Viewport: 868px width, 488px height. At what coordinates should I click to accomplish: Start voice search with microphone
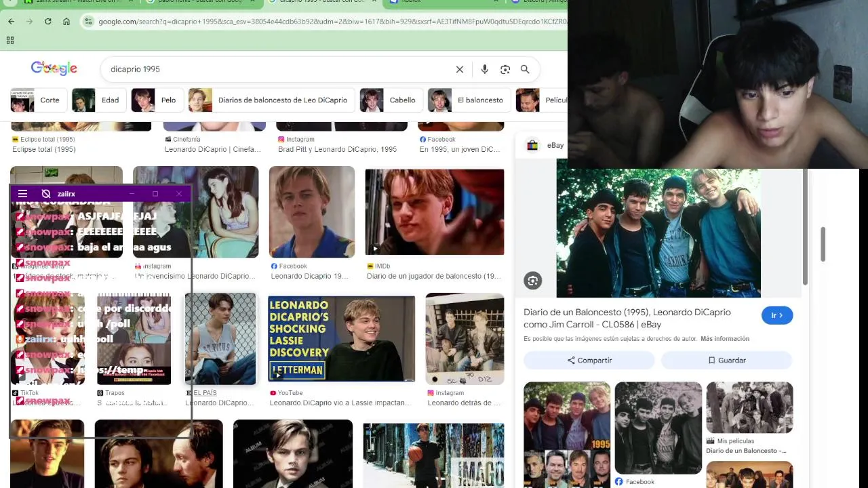[484, 69]
